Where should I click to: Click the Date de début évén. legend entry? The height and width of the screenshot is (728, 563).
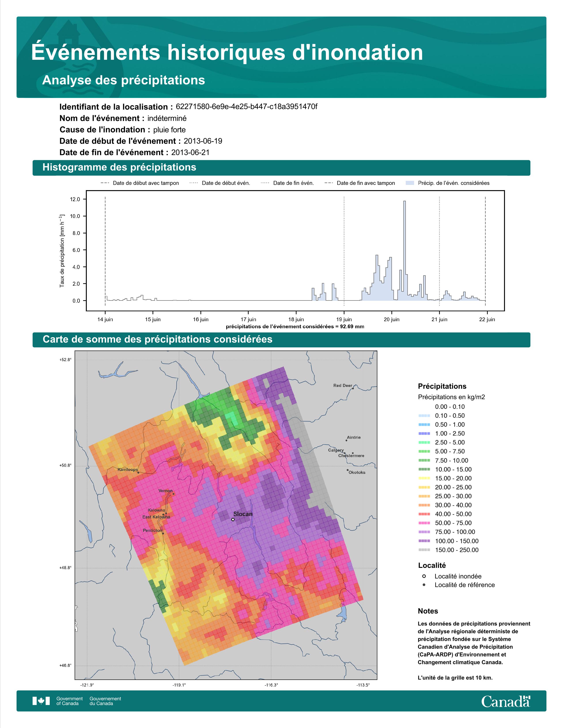pyautogui.click(x=220, y=183)
